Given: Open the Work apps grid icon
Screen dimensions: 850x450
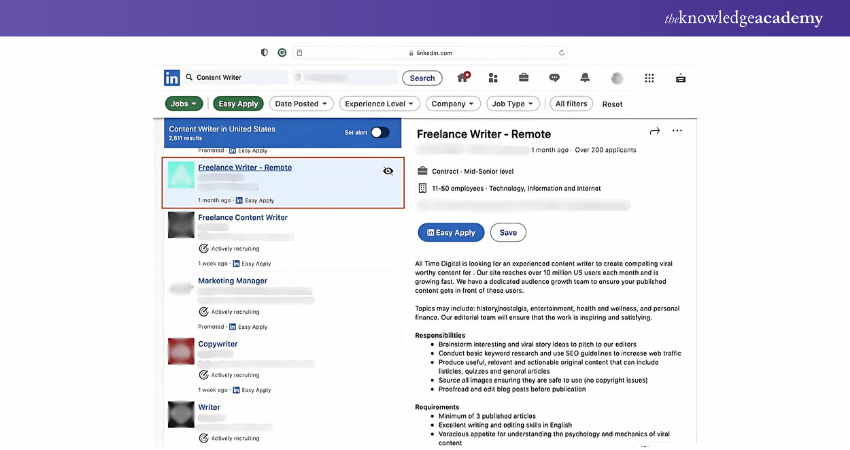Looking at the screenshot, I should 649,78.
